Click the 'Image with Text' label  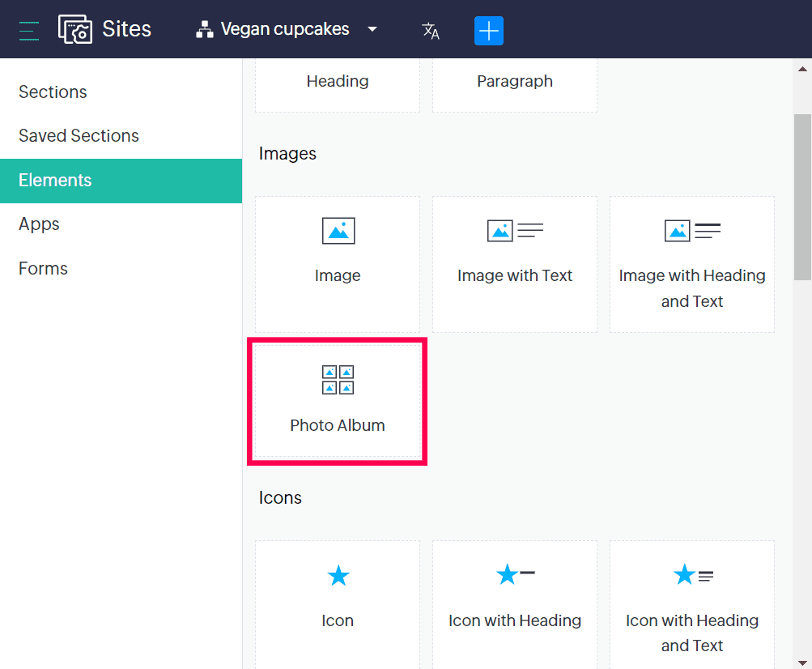[x=515, y=275]
